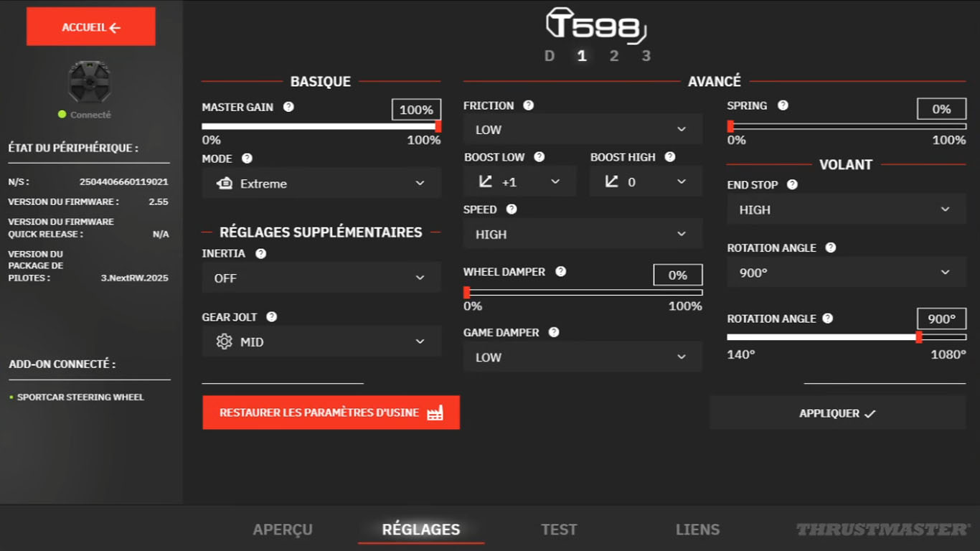Open Inertia help question-mark icon

(260, 253)
